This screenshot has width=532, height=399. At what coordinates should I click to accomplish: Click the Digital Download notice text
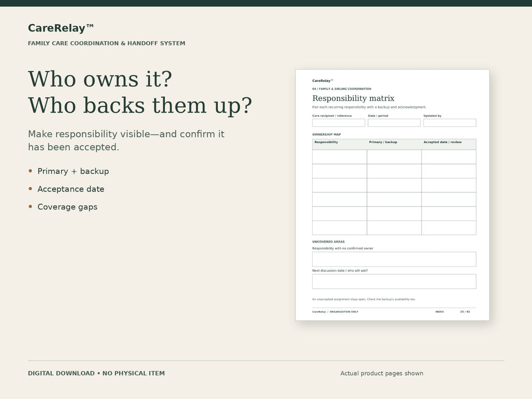click(x=96, y=373)
